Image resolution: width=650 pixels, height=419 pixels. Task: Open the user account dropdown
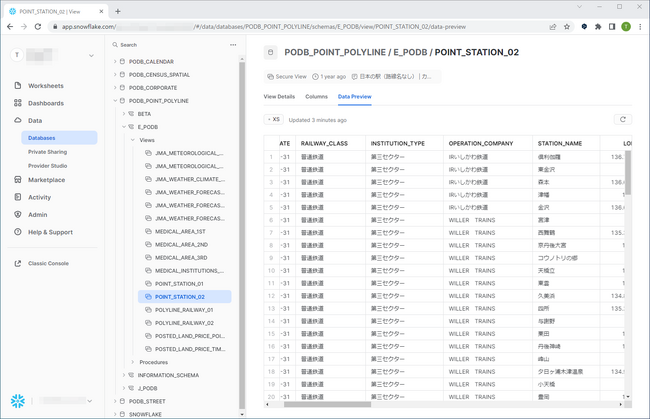(x=91, y=55)
